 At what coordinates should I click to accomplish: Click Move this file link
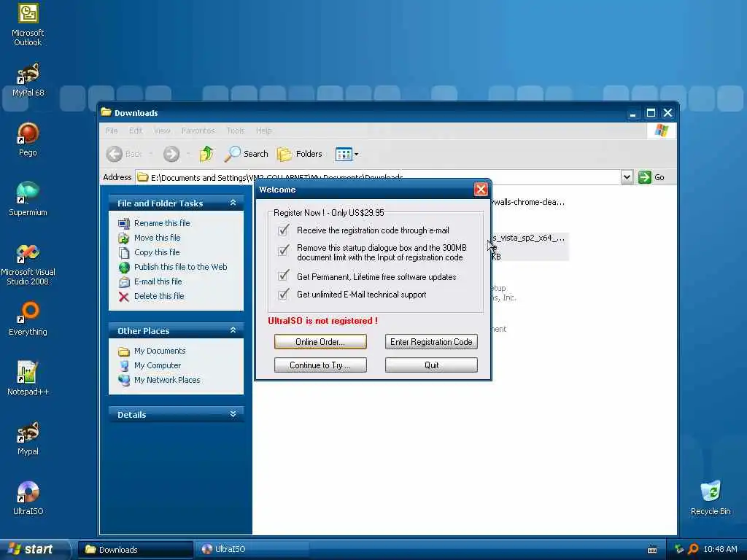158,238
